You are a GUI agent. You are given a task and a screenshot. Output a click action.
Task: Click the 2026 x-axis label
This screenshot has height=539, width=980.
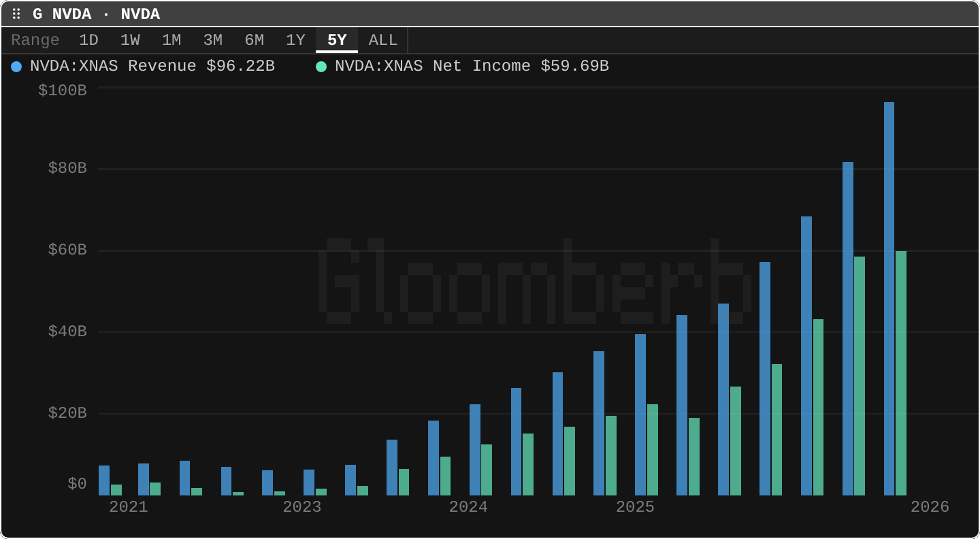(x=930, y=507)
